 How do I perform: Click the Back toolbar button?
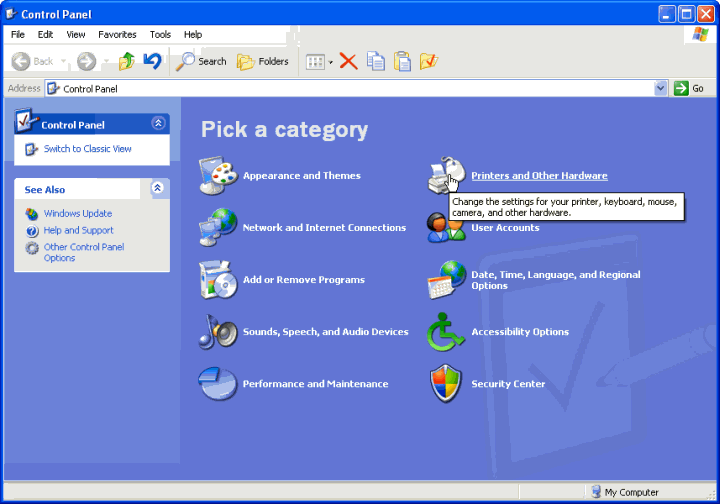click(32, 61)
